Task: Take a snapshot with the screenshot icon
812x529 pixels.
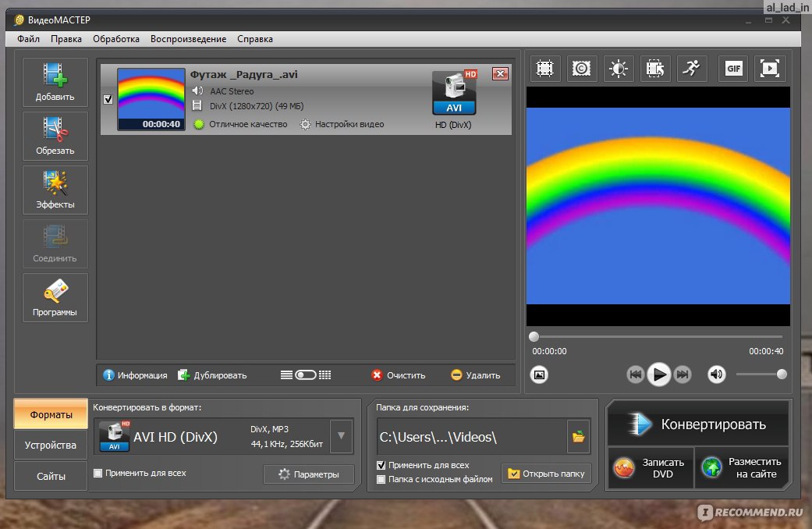Action: 539,375
